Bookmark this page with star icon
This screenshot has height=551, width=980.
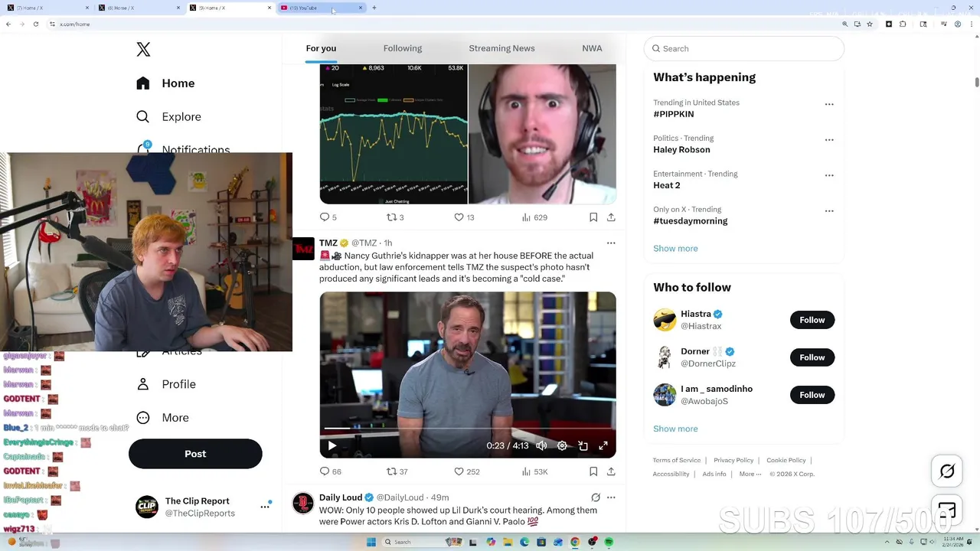[x=870, y=24]
